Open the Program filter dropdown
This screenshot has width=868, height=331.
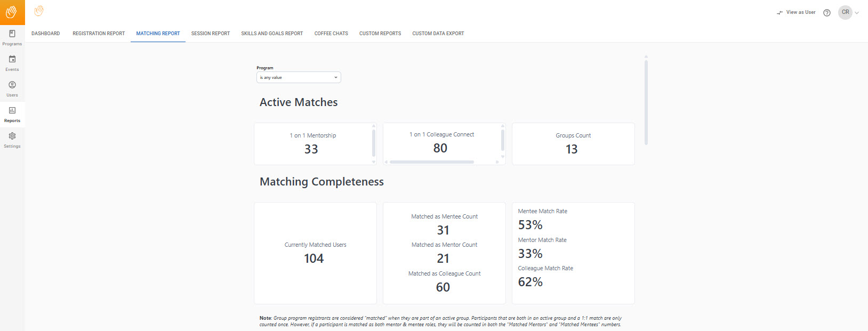(299, 77)
